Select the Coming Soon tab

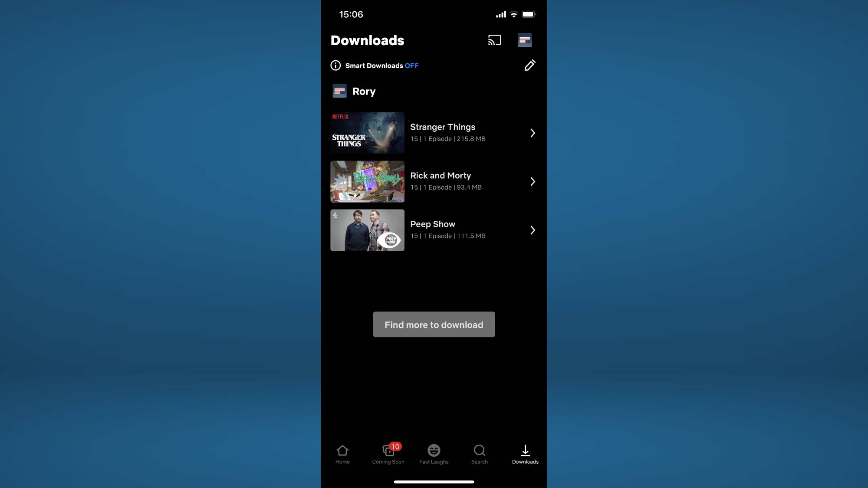point(388,454)
